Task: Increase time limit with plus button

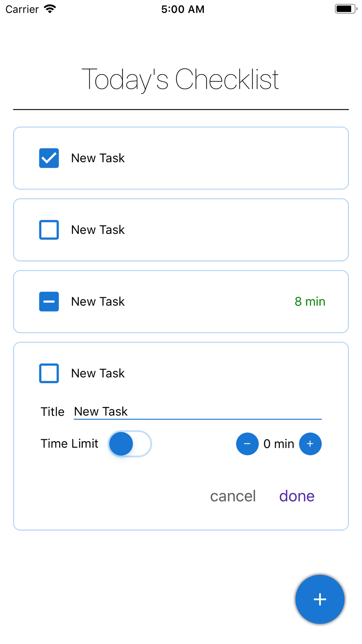Action: pos(310,444)
